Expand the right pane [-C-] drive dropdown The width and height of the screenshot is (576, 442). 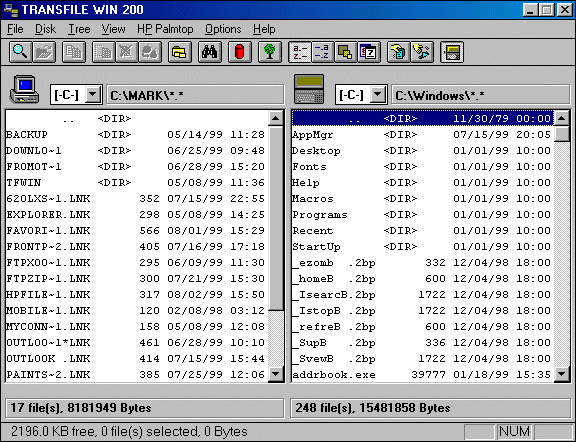[378, 95]
